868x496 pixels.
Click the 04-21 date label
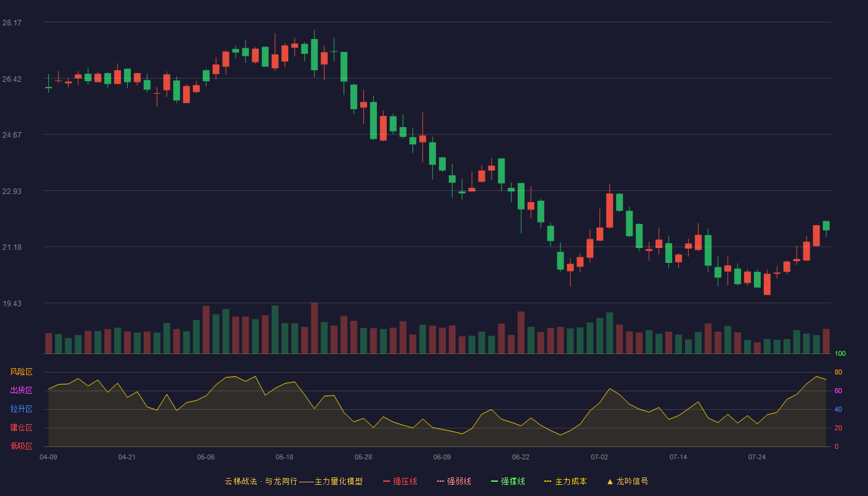(127, 457)
